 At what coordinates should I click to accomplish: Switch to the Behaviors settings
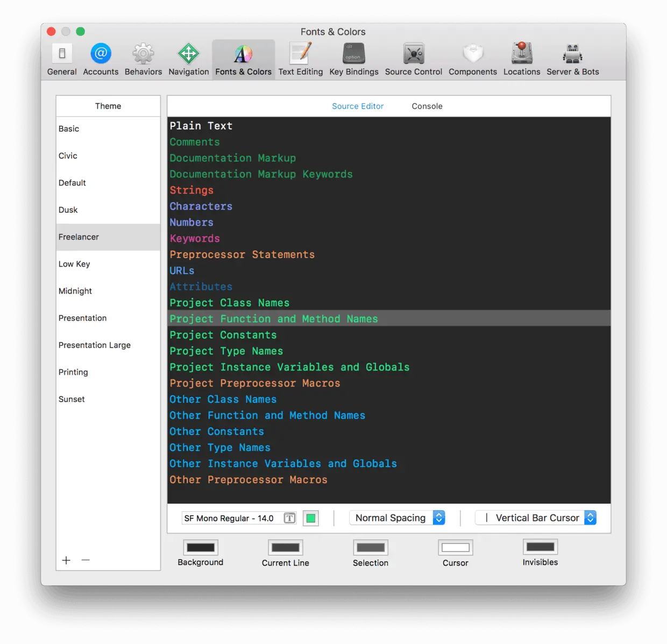pos(143,58)
